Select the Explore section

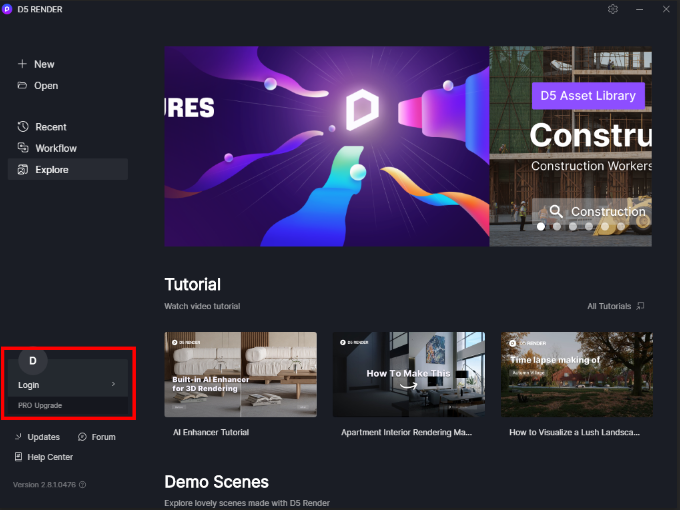(68, 170)
